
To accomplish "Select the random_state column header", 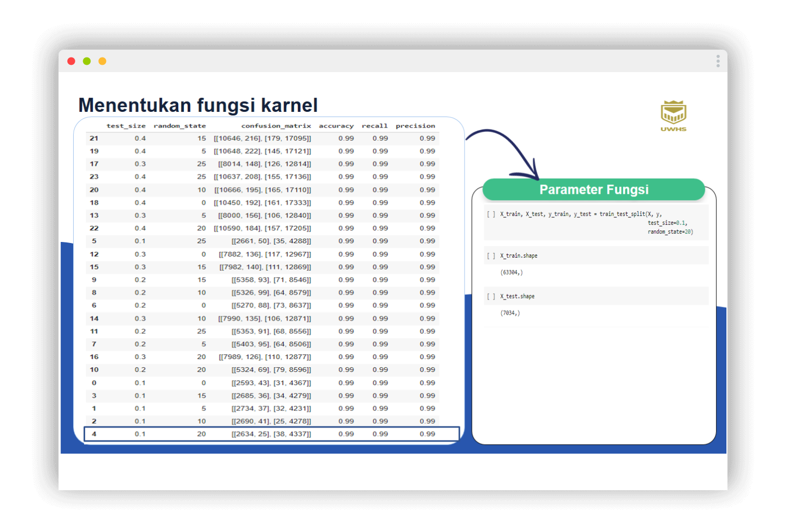I will coord(180,126).
